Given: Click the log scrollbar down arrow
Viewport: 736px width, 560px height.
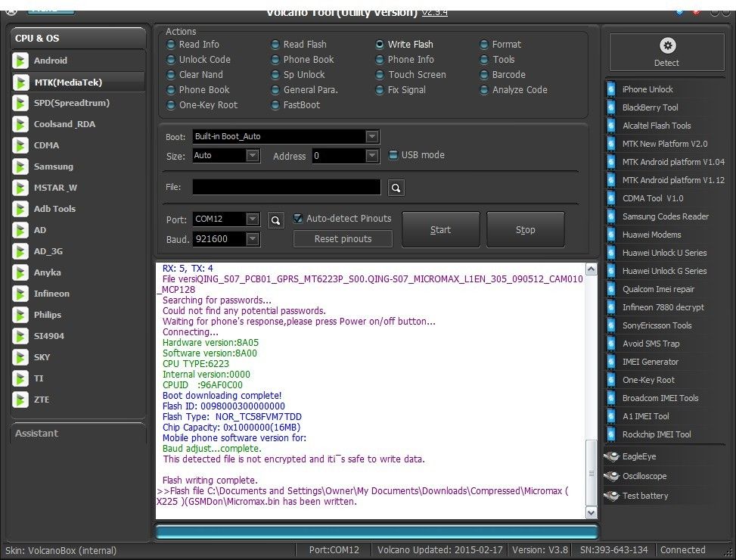Looking at the screenshot, I should pos(592,512).
